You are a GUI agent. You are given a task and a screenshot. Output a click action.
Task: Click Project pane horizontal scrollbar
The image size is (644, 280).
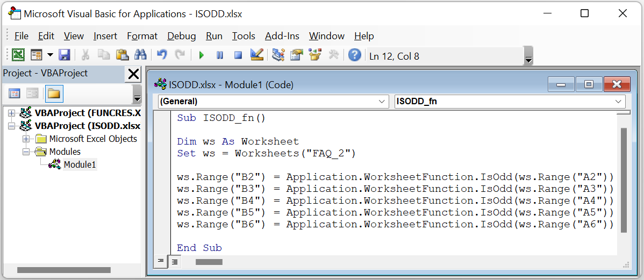(63, 270)
